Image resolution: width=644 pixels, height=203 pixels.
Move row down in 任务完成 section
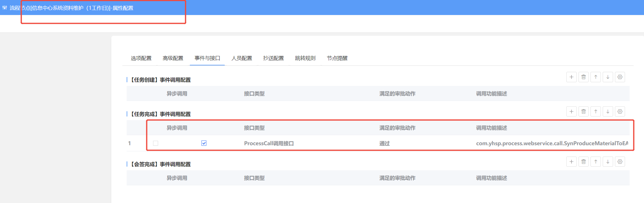tap(608, 112)
